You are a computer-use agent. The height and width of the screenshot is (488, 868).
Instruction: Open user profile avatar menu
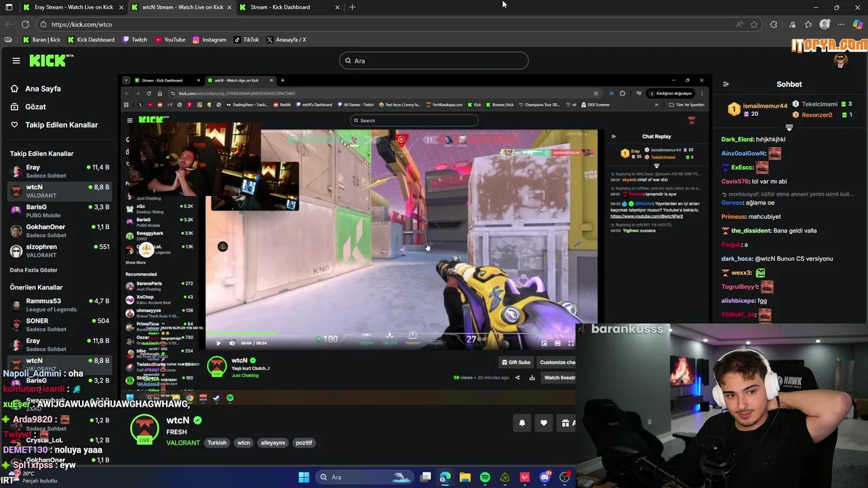[841, 60]
